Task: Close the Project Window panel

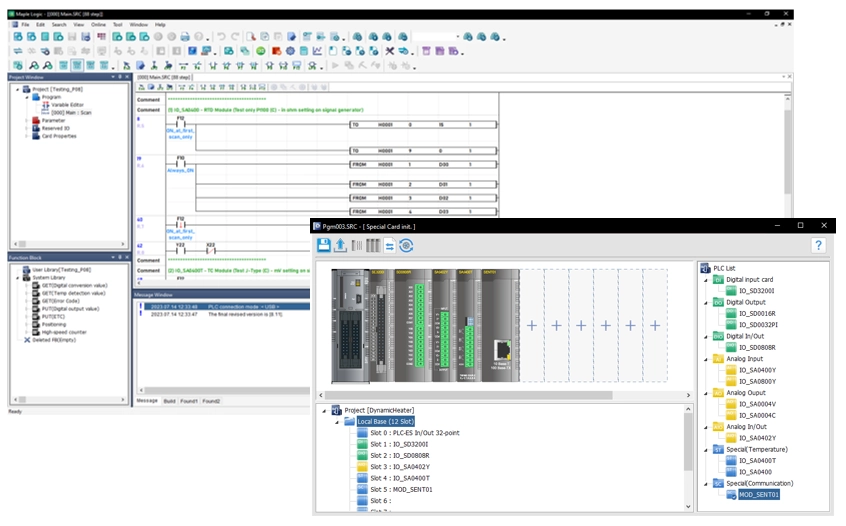Action: point(127,77)
